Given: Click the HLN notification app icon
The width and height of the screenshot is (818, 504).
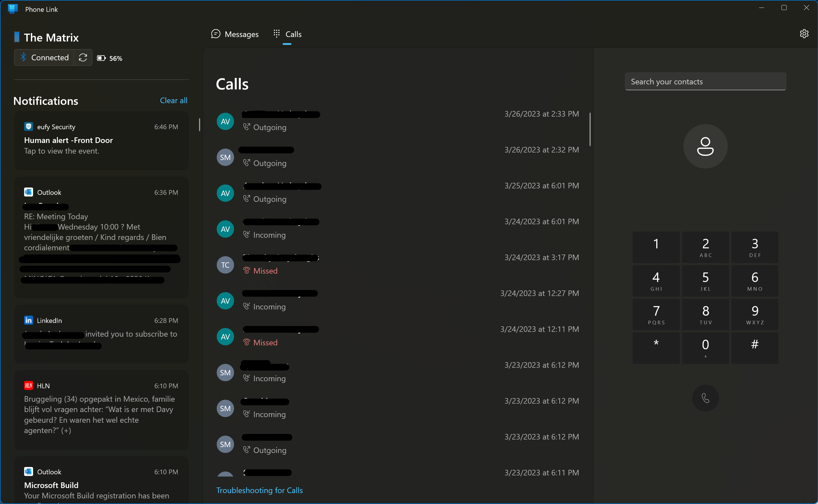Looking at the screenshot, I should pyautogui.click(x=29, y=386).
